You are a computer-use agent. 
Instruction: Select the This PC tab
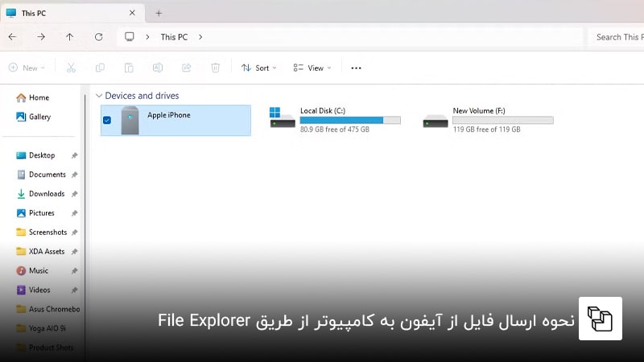click(72, 13)
